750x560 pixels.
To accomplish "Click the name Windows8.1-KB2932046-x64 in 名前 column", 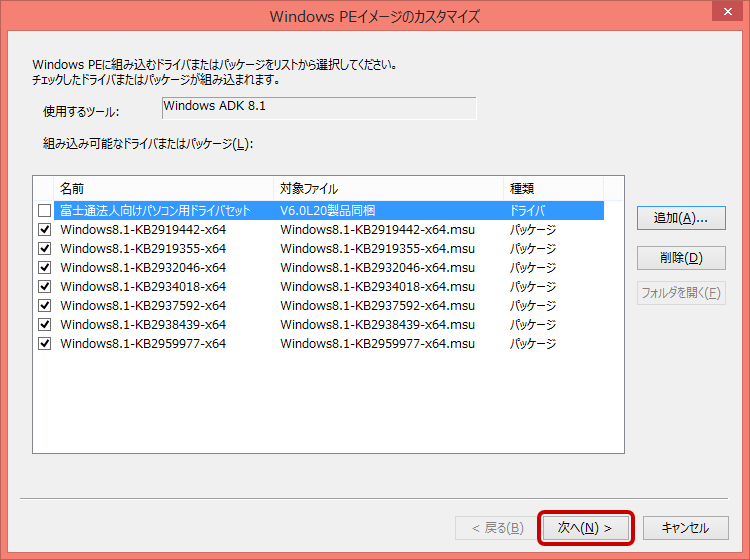I will tap(143, 267).
